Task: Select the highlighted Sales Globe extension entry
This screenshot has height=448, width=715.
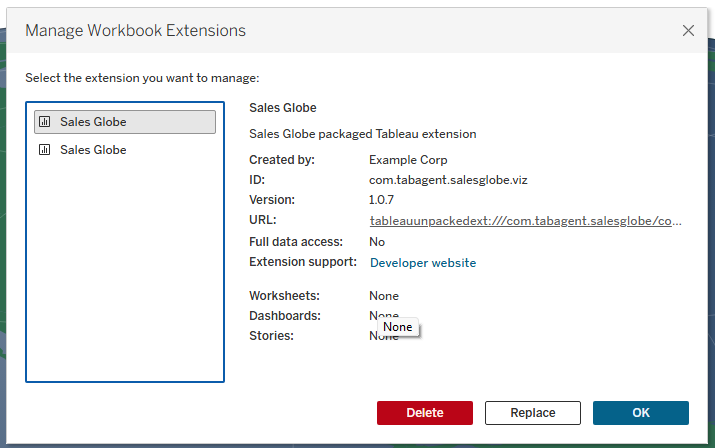Action: point(125,122)
